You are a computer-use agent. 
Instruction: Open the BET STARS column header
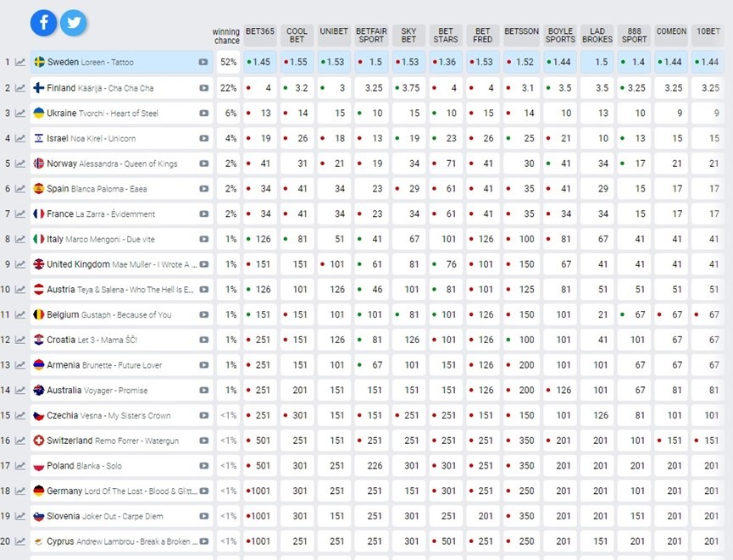[x=446, y=35]
